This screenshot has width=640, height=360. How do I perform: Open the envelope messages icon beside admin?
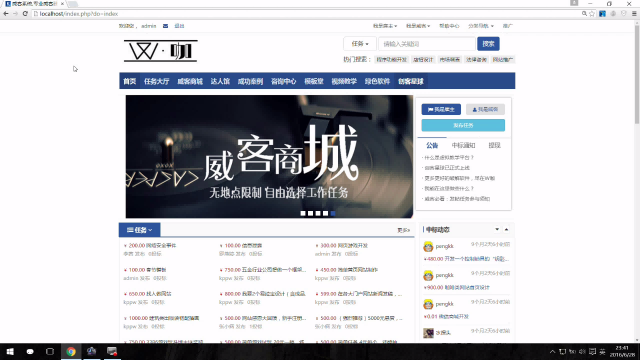[165, 26]
